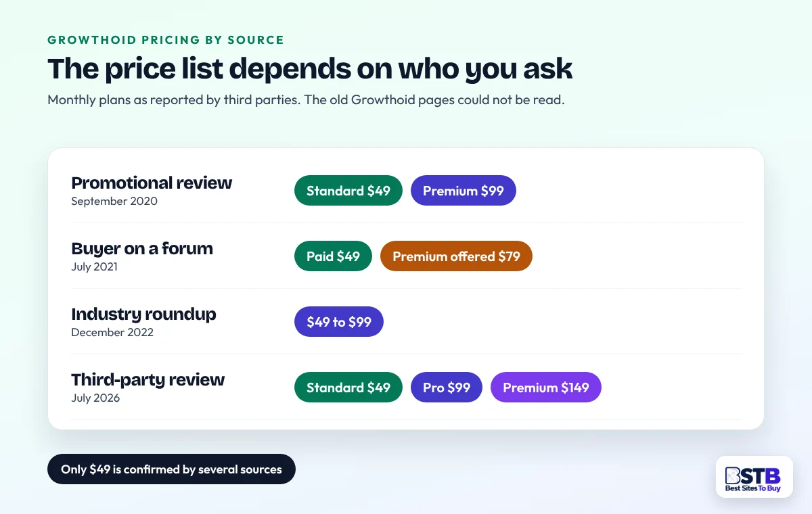Click the Promotional review row title
This screenshot has height=514, width=812.
coord(152,183)
